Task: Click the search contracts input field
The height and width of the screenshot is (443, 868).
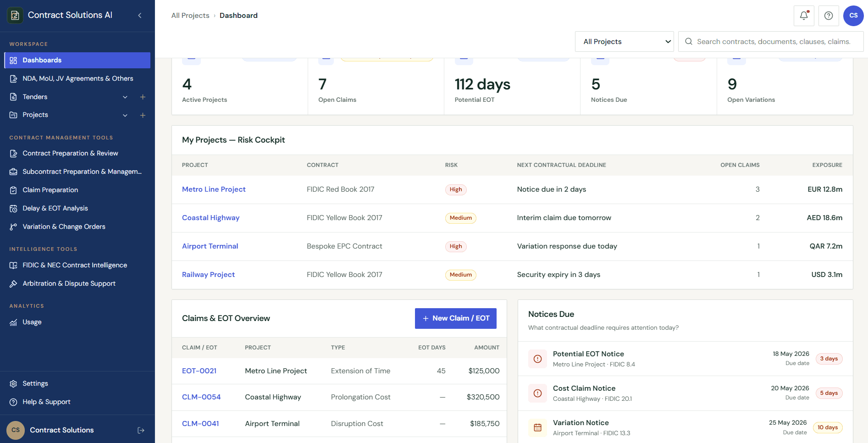Action: [771, 42]
